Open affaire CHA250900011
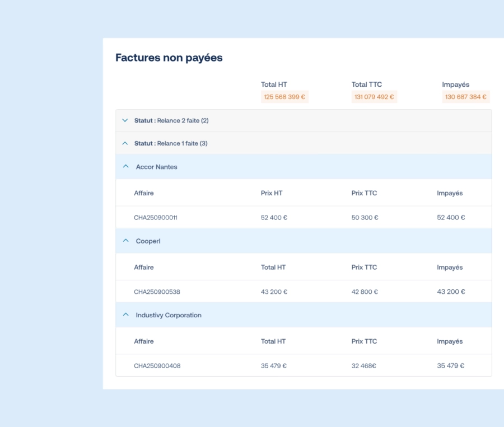The height and width of the screenshot is (427, 504). [156, 218]
